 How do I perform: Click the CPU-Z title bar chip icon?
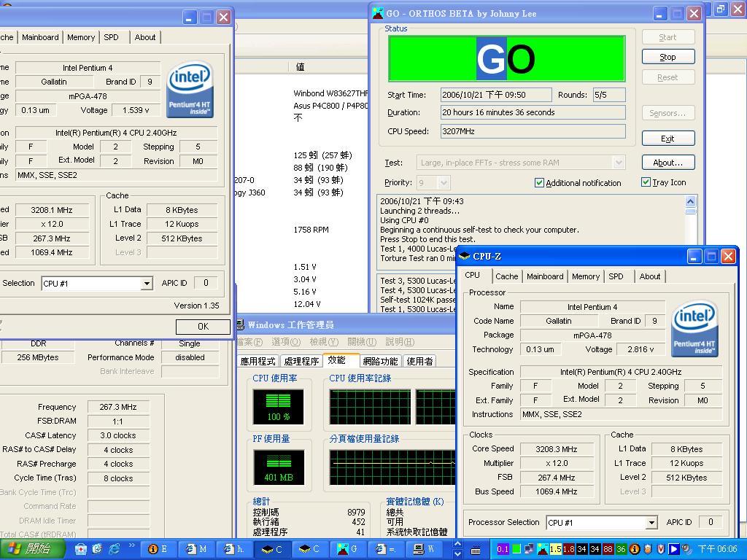click(465, 256)
